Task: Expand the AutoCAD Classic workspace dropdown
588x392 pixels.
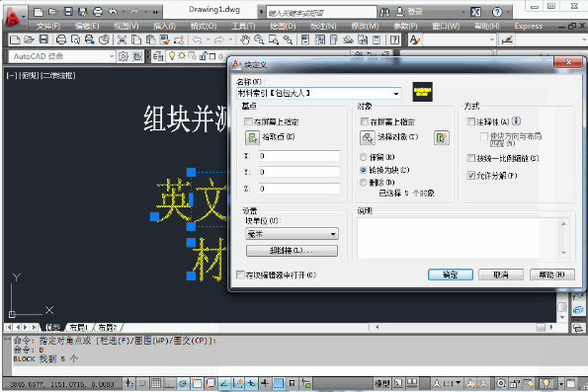Action: [112, 56]
